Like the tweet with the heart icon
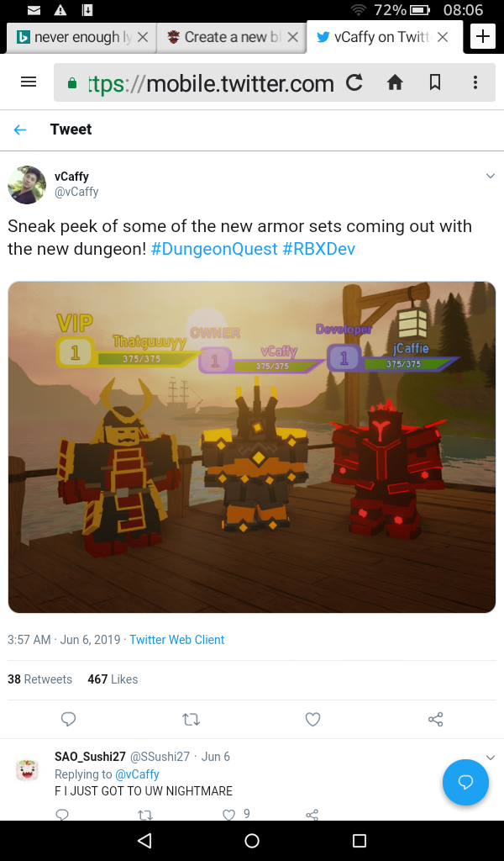The image size is (504, 861). (312, 719)
